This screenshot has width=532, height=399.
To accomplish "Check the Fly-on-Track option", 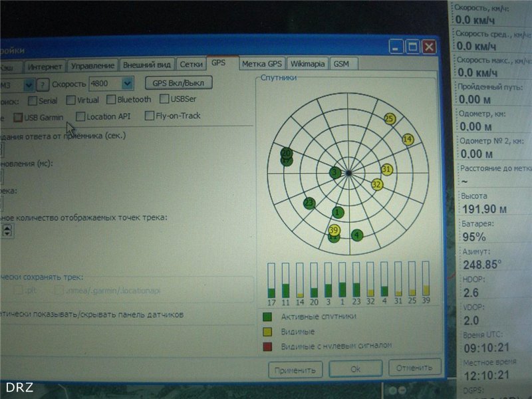I will pos(149,116).
